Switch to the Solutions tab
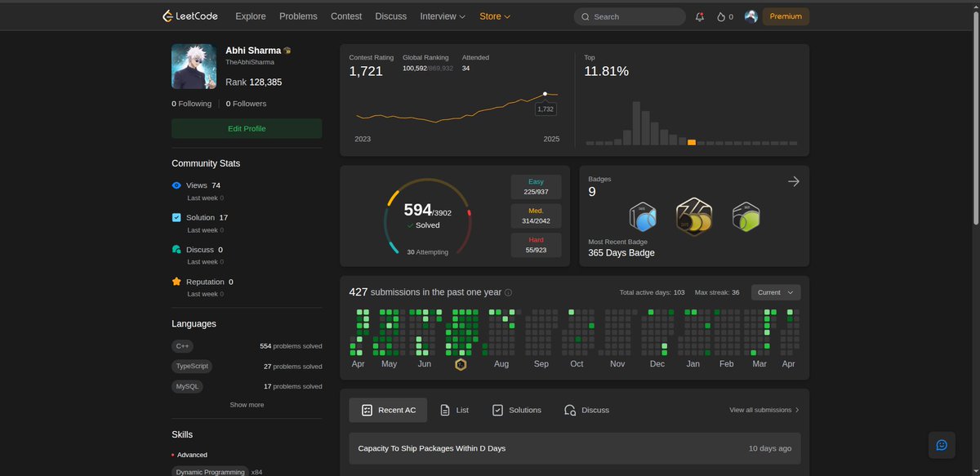The height and width of the screenshot is (476, 980). tap(516, 410)
